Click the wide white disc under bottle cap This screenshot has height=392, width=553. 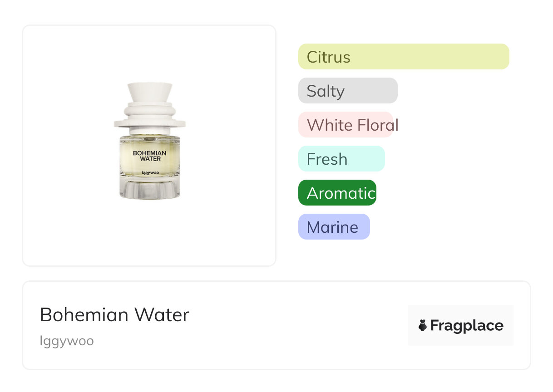coord(149,122)
